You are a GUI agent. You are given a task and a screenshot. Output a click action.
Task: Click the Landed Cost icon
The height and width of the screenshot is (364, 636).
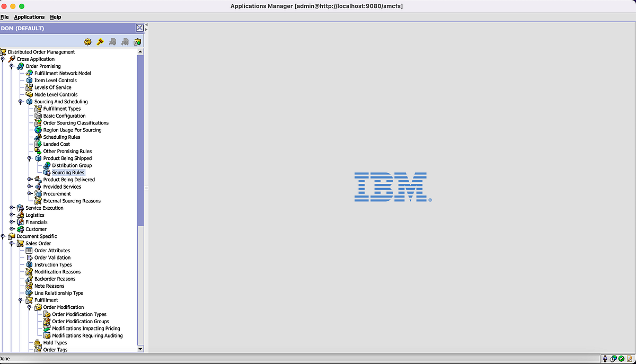(38, 144)
